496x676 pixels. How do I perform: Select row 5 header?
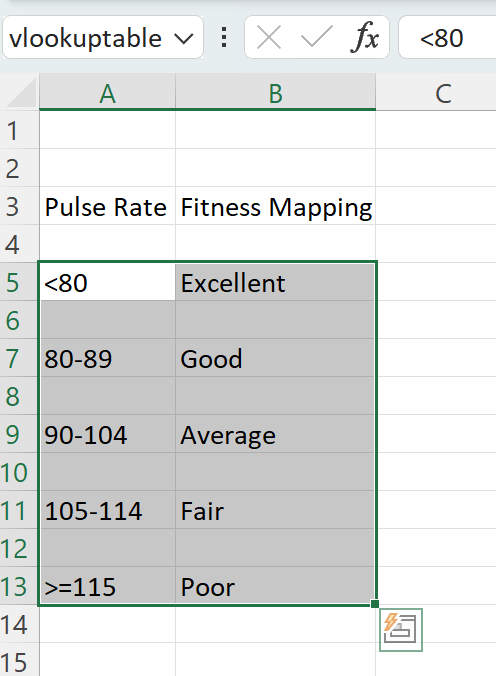(x=19, y=282)
